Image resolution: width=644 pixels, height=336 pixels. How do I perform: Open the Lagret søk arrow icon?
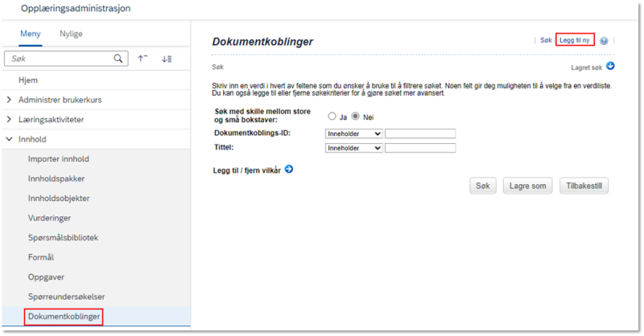pyautogui.click(x=610, y=66)
